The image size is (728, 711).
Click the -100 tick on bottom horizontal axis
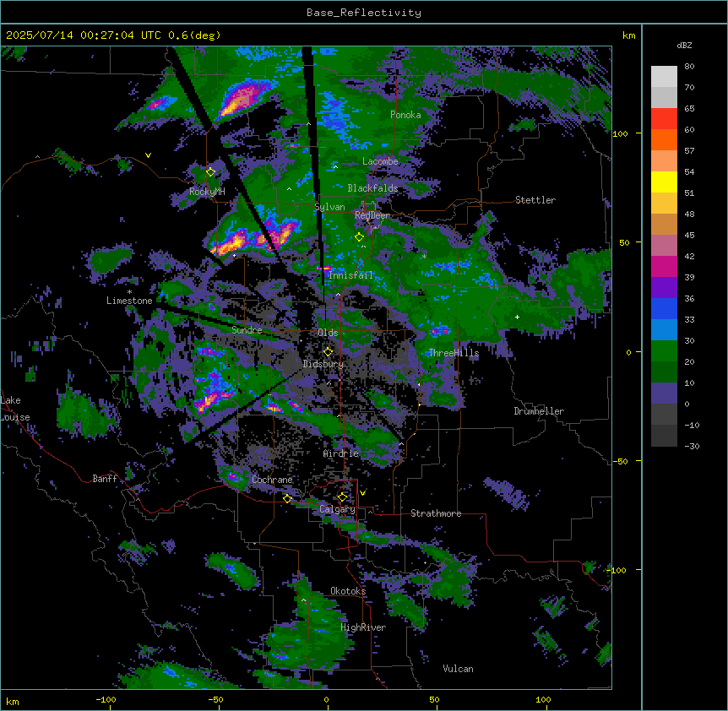[x=106, y=699]
